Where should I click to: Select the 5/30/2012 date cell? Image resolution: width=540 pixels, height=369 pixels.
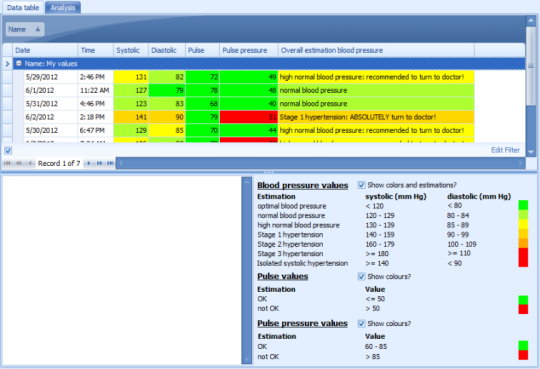pyautogui.click(x=51, y=131)
